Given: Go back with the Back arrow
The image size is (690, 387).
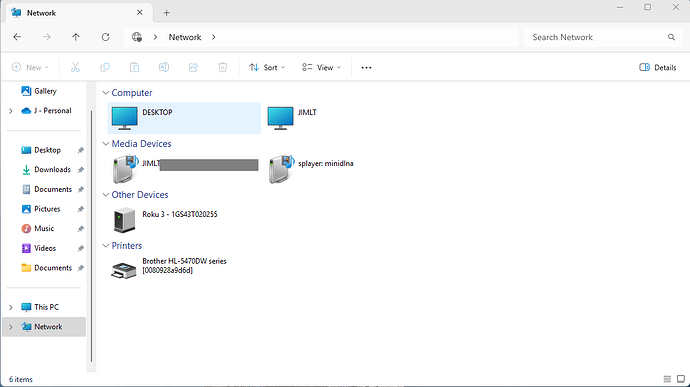Looking at the screenshot, I should (17, 37).
